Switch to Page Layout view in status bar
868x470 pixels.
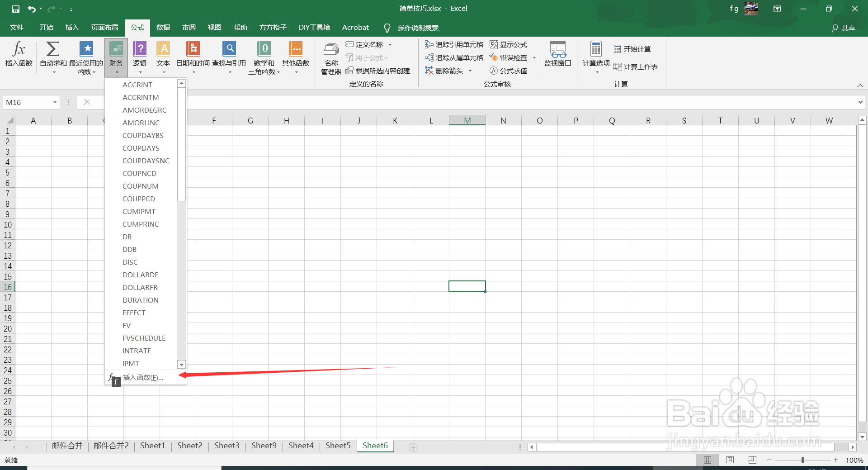tap(730, 460)
